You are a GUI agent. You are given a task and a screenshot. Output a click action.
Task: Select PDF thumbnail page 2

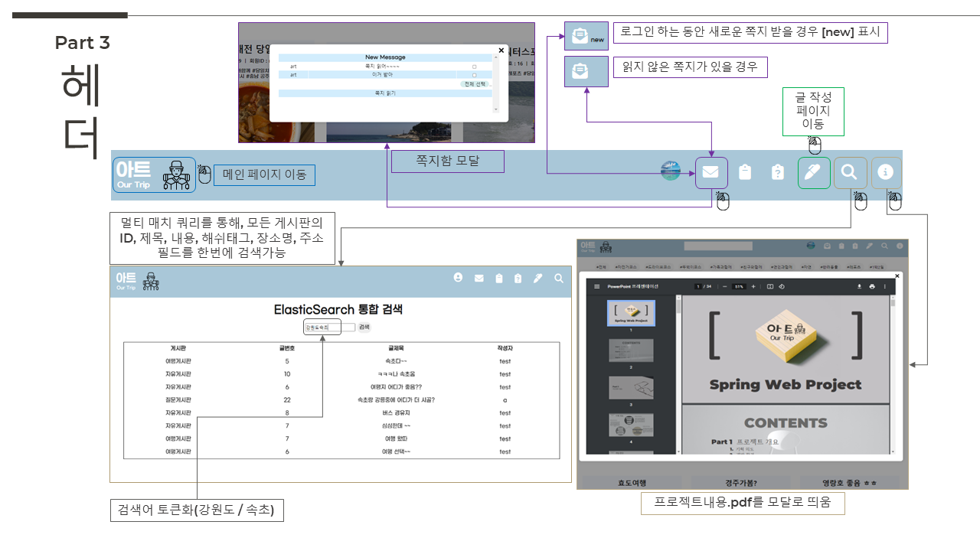[631, 350]
